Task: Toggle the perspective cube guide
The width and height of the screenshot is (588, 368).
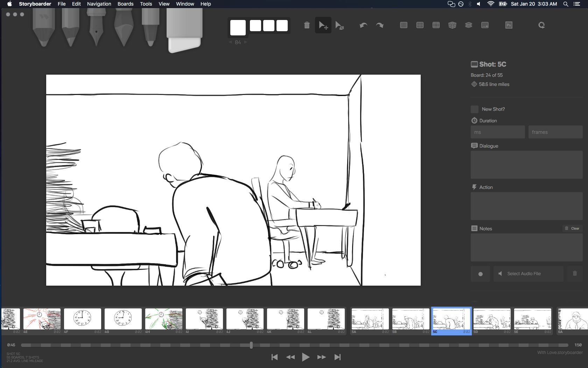Action: 452,25
